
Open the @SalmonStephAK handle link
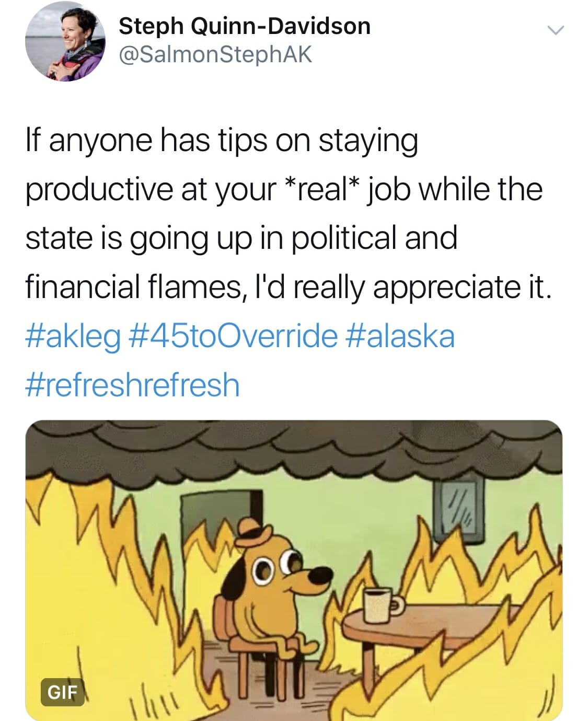(215, 54)
